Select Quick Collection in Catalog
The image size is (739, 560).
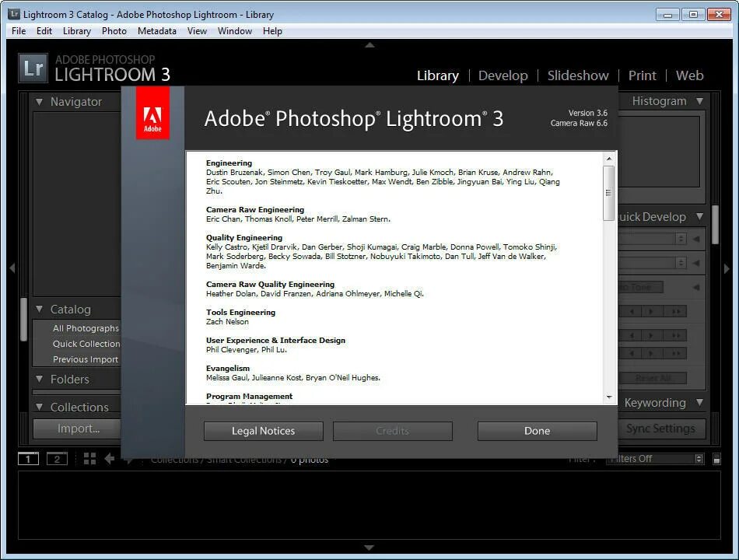86,344
